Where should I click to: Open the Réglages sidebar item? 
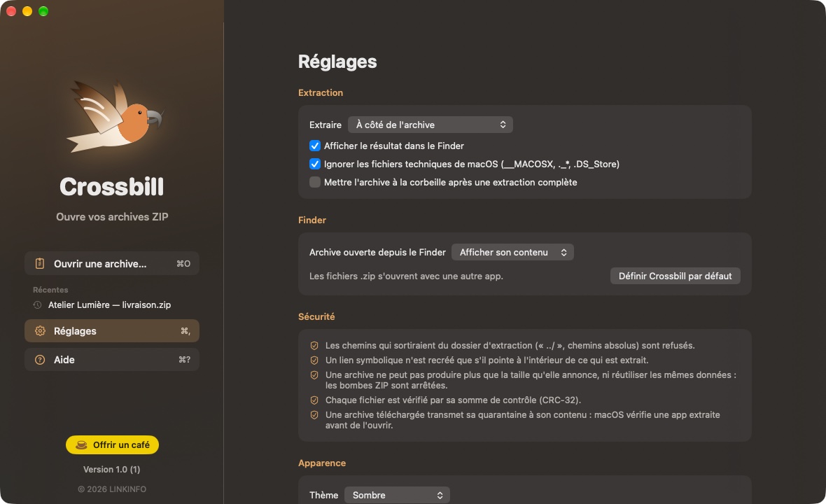[112, 330]
